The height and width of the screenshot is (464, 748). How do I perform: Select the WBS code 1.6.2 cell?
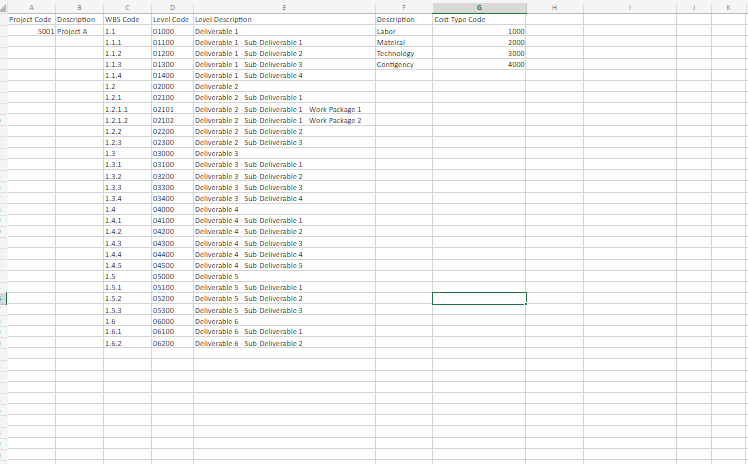(127, 343)
